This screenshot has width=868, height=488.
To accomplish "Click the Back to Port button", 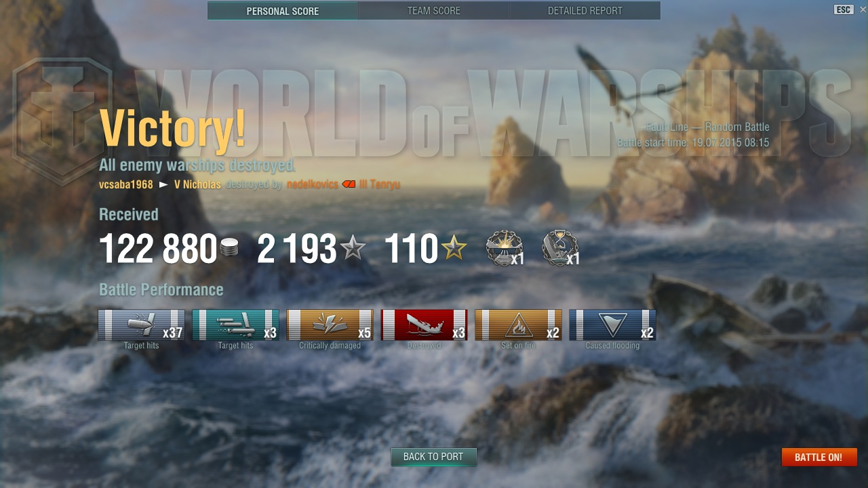I will [433, 457].
